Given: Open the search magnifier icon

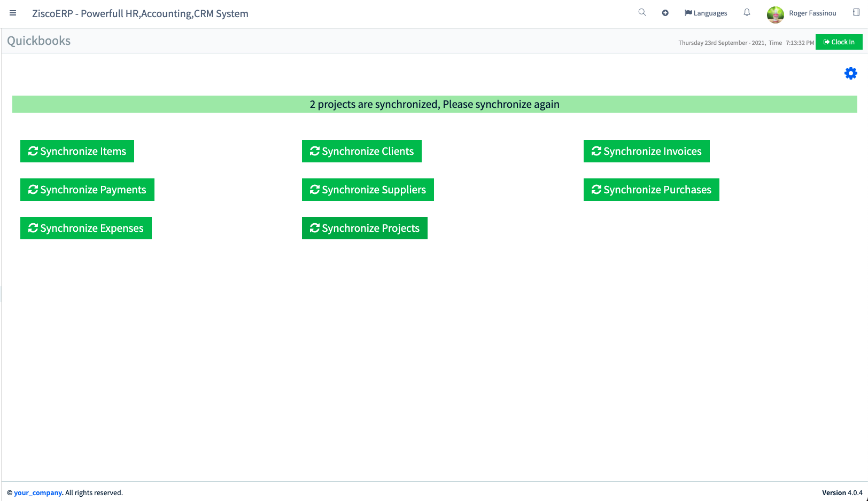Looking at the screenshot, I should 642,13.
